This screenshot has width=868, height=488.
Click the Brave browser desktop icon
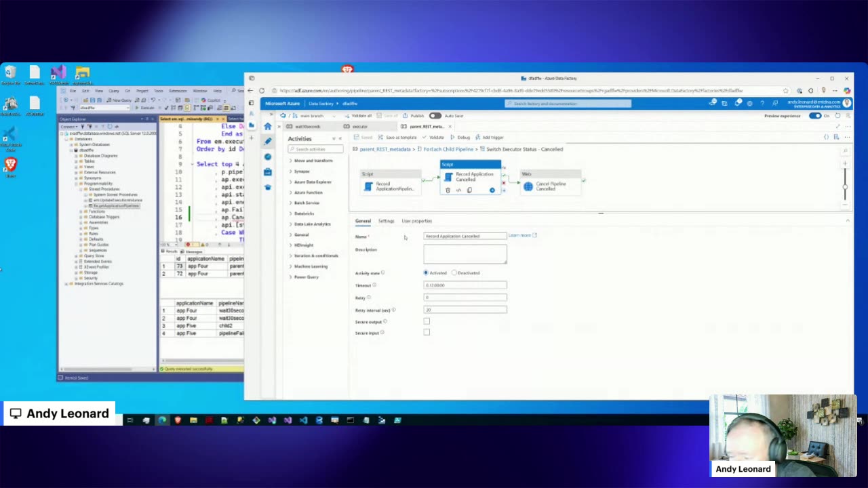(10, 166)
